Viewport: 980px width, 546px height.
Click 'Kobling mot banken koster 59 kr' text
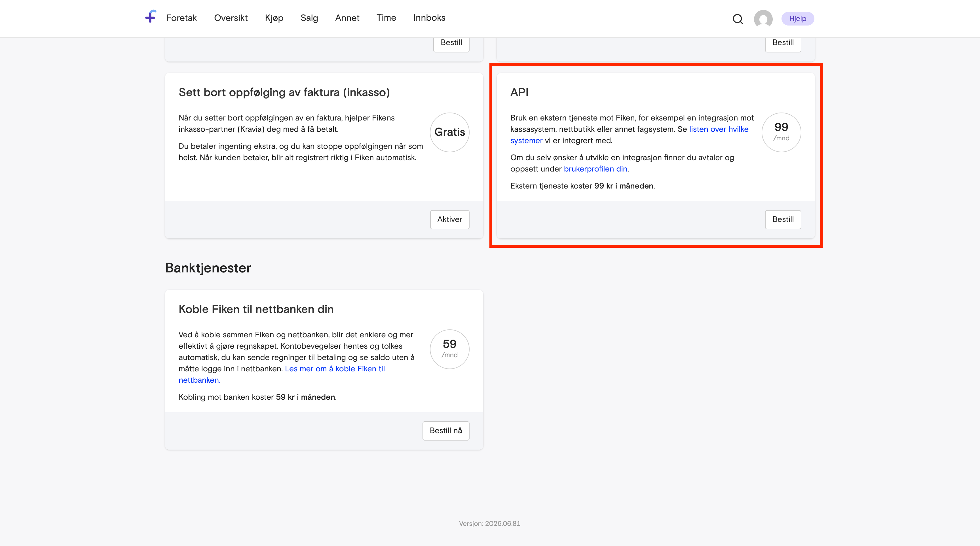click(257, 397)
